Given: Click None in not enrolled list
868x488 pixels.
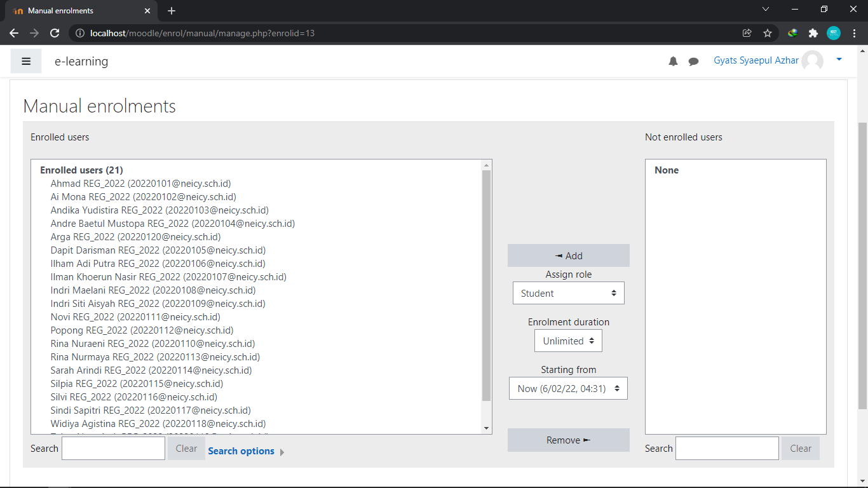Looking at the screenshot, I should click(667, 170).
